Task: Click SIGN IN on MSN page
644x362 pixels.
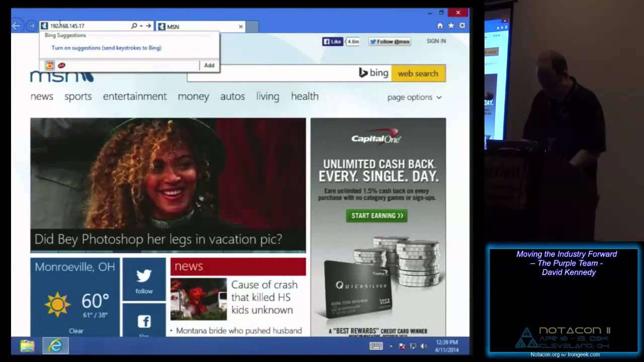Action: pos(436,41)
